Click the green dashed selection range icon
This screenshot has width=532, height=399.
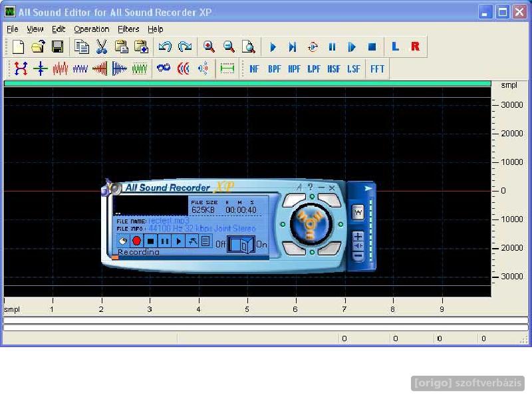point(227,68)
